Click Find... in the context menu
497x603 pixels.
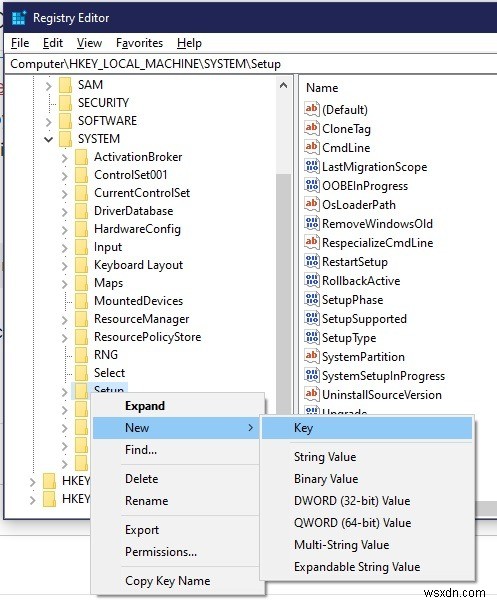tap(178, 450)
